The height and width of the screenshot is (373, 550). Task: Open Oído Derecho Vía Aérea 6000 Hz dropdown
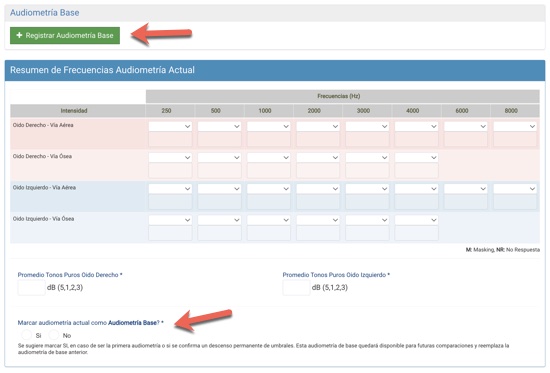[x=466, y=126]
